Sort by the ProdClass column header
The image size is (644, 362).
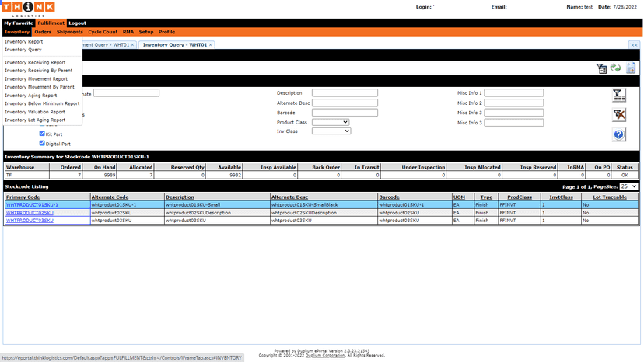pos(520,197)
